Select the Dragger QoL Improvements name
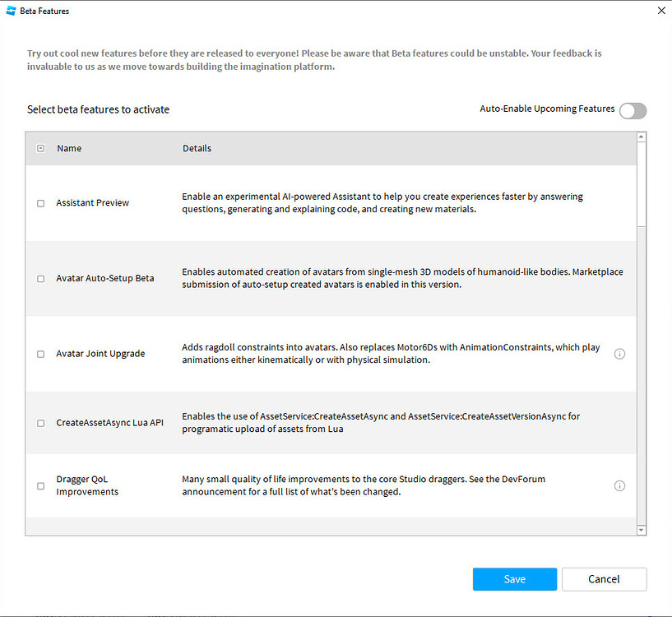The image size is (672, 617). (x=87, y=485)
